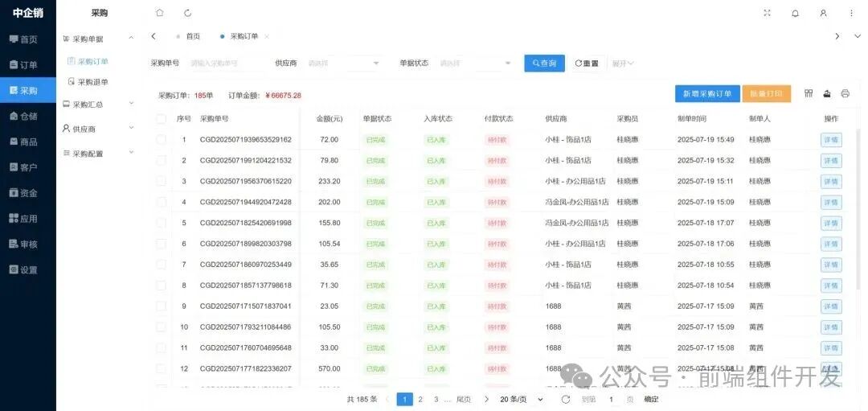Switch to the 采购订单 tab
Screen dimensions: 868x411
[240, 36]
